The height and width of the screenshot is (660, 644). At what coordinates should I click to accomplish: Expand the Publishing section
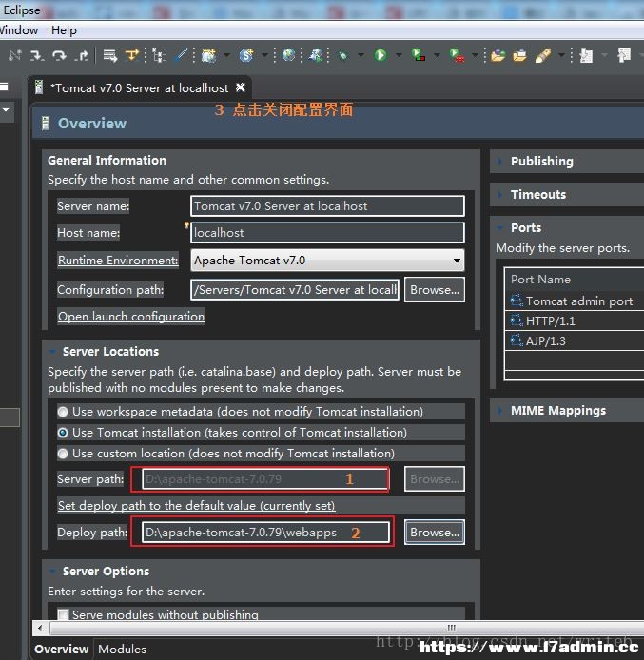499,161
